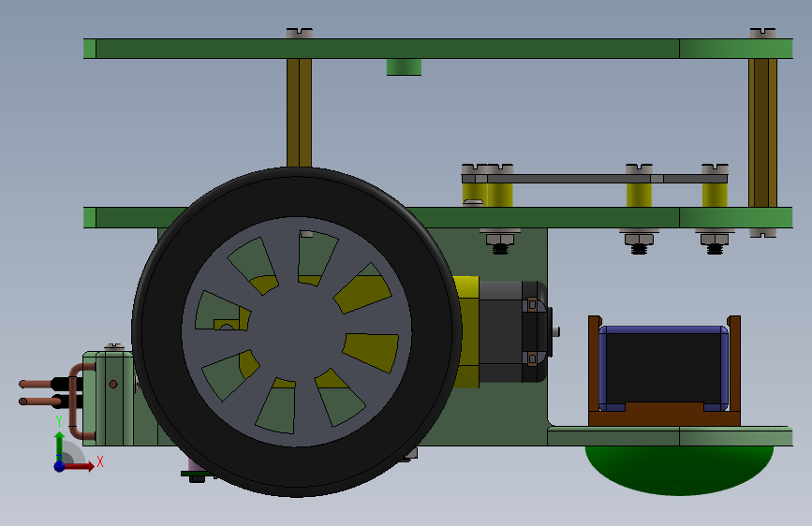Select the rightmost short yellow spacer

(x=715, y=196)
